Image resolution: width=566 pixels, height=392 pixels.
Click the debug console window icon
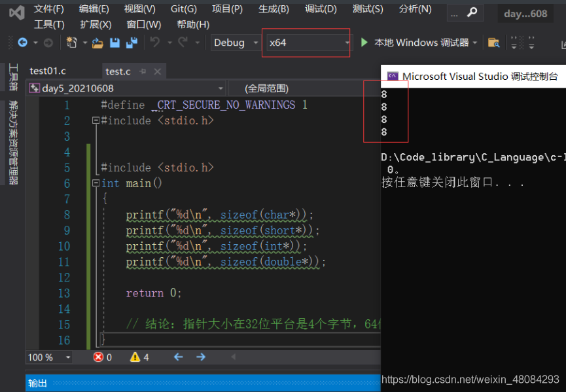pos(393,76)
